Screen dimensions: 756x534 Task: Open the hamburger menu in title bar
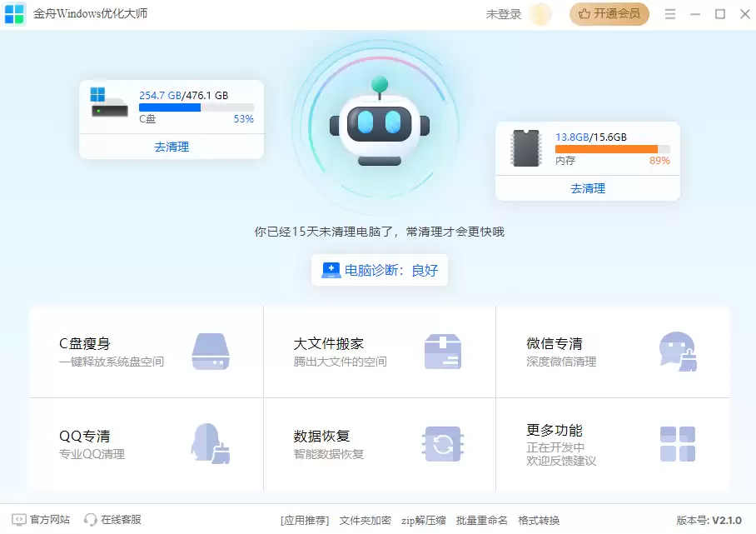click(x=670, y=14)
